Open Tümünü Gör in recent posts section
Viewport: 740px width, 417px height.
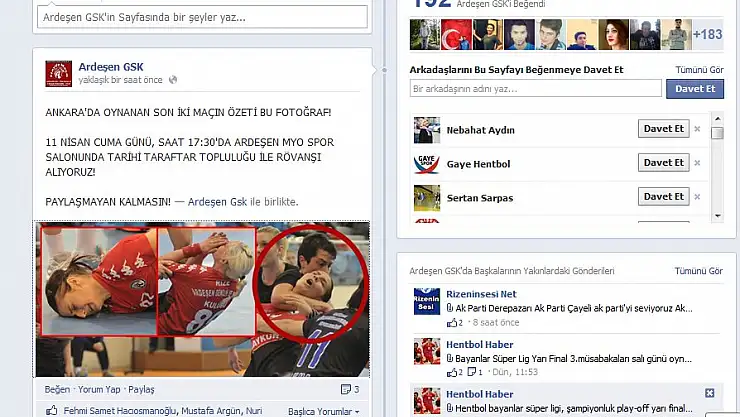coord(698,271)
